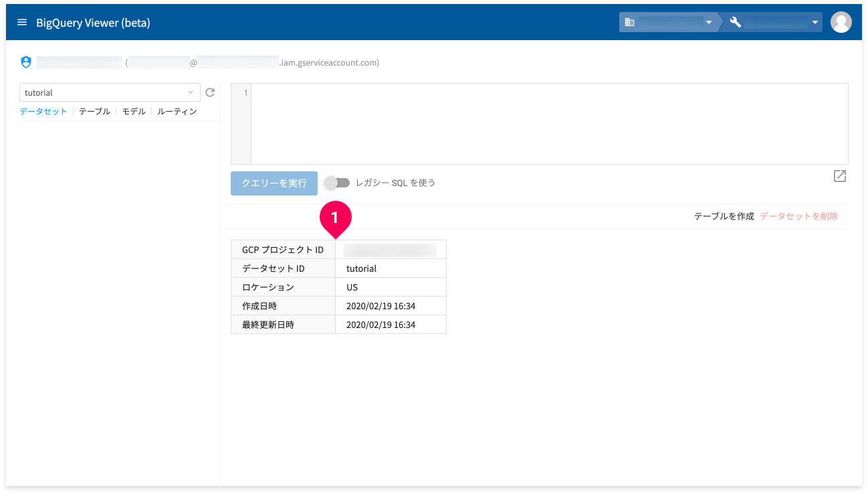Click the 最終更新日時 label cell
This screenshot has height=494, width=868.
[x=283, y=325]
